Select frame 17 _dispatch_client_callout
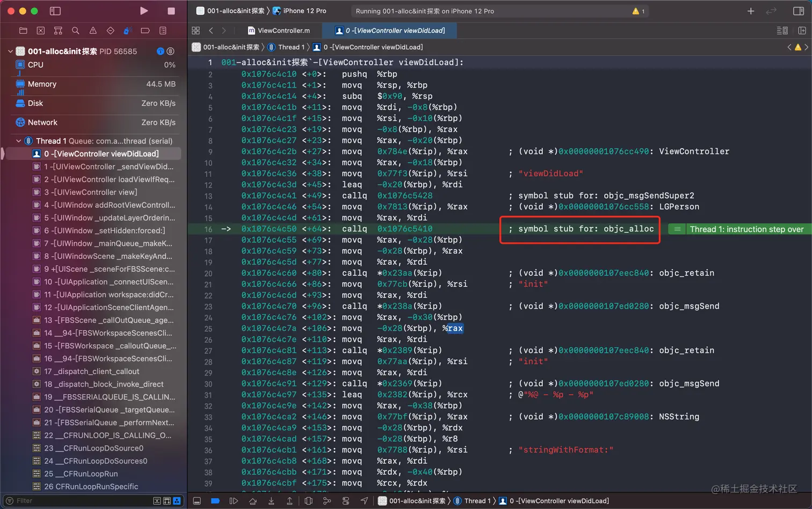Screen dimensions: 812x509 pos(93,372)
